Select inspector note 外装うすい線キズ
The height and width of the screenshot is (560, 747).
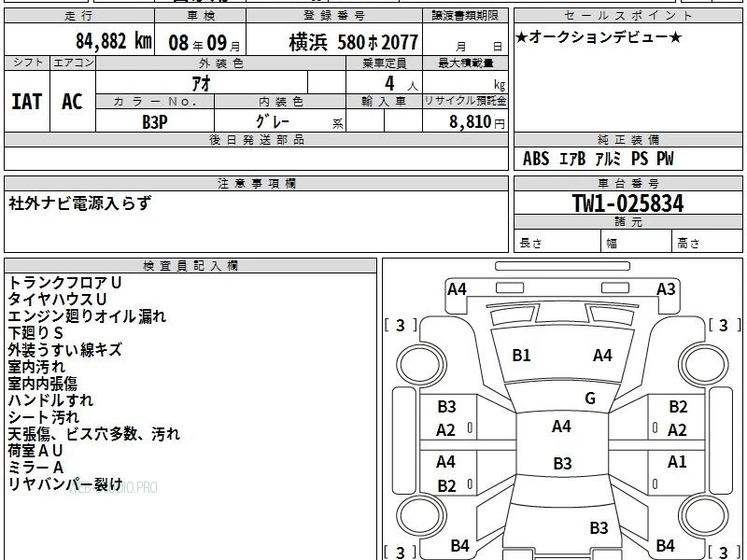pos(64,350)
